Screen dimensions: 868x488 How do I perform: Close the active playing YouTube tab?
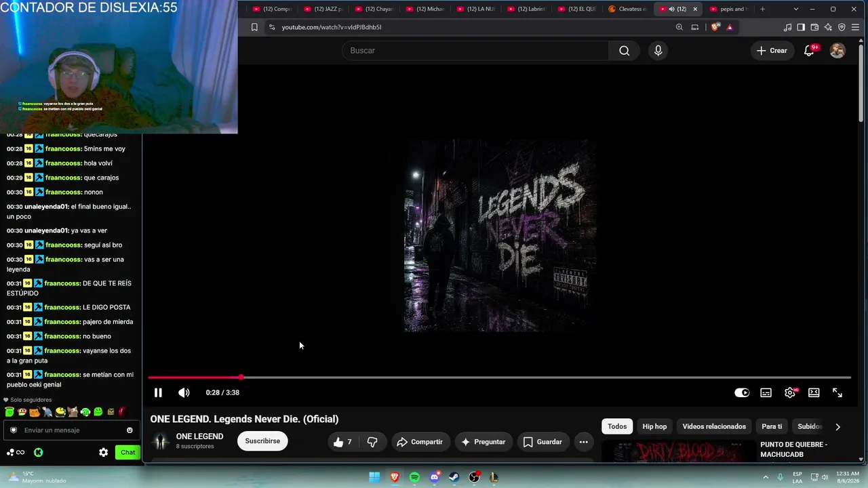pos(695,9)
